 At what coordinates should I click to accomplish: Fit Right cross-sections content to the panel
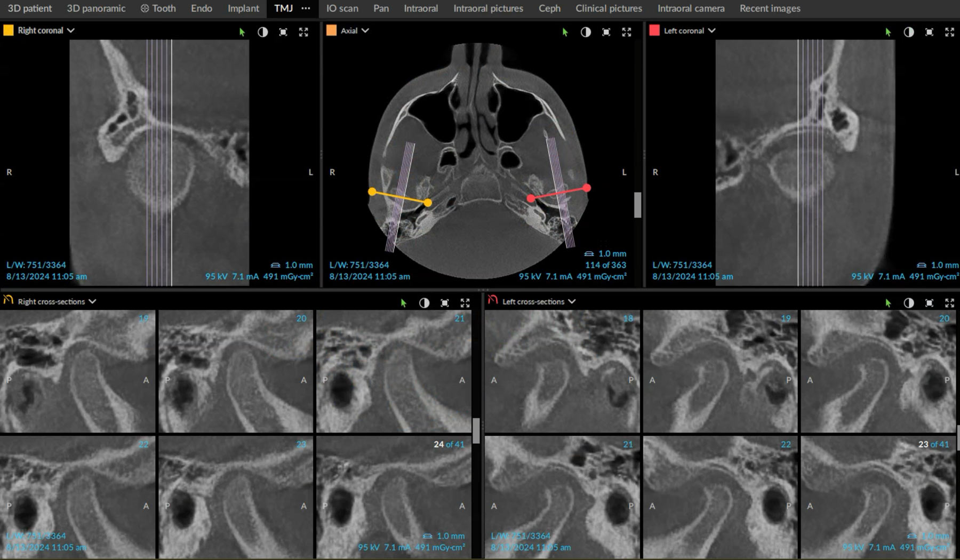(445, 302)
